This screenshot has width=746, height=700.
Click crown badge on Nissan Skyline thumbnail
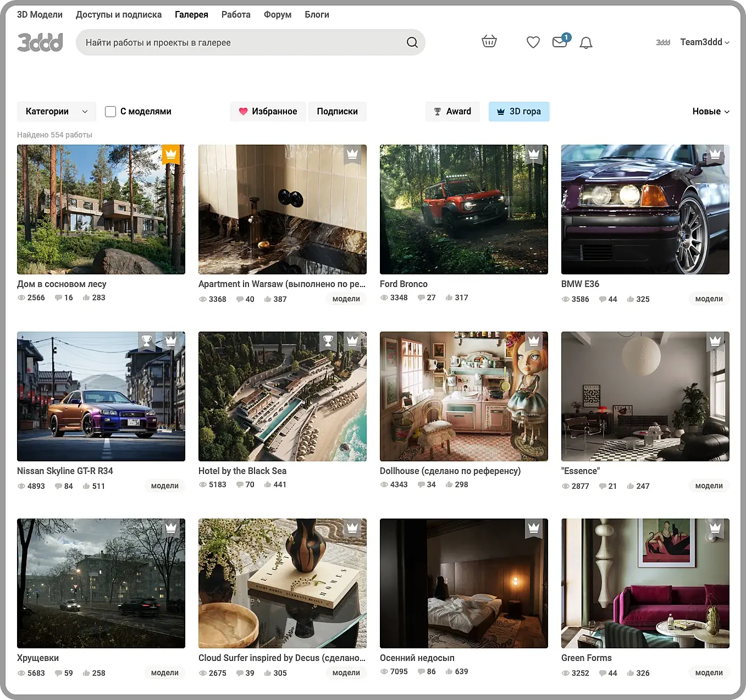pyautogui.click(x=171, y=341)
